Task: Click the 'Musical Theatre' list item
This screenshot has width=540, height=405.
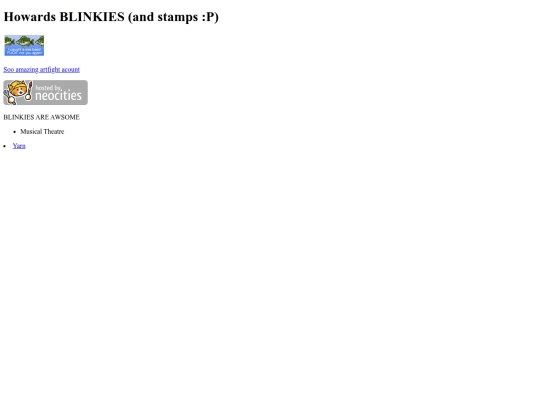Action: pos(42,132)
